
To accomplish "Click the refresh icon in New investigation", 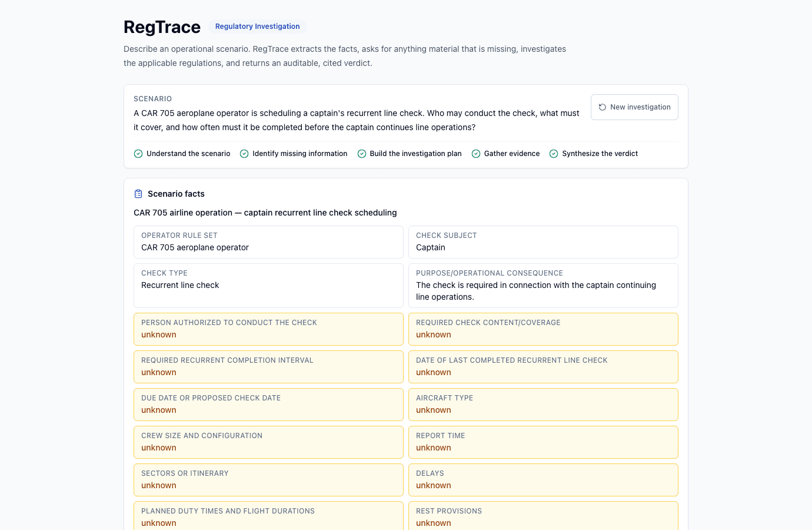I will (x=603, y=107).
